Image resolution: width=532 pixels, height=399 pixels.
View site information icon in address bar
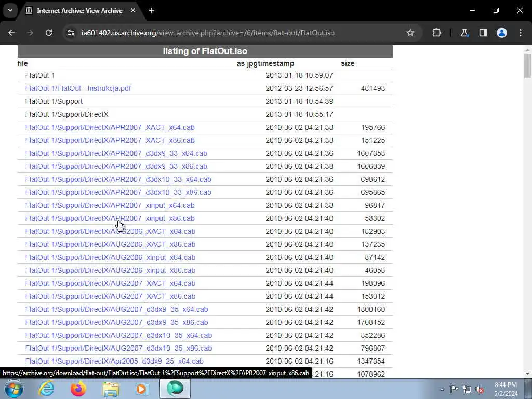pyautogui.click(x=71, y=33)
